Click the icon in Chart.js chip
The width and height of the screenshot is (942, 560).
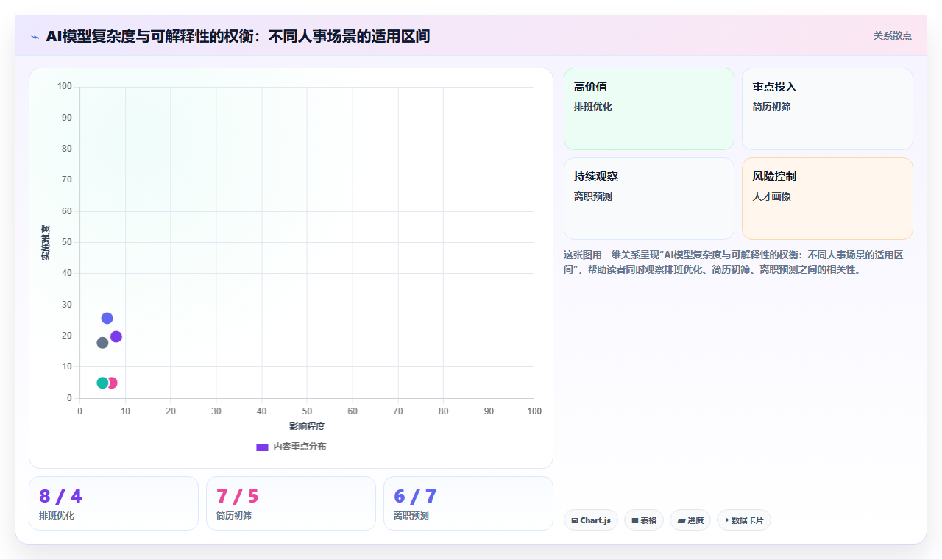[575, 520]
